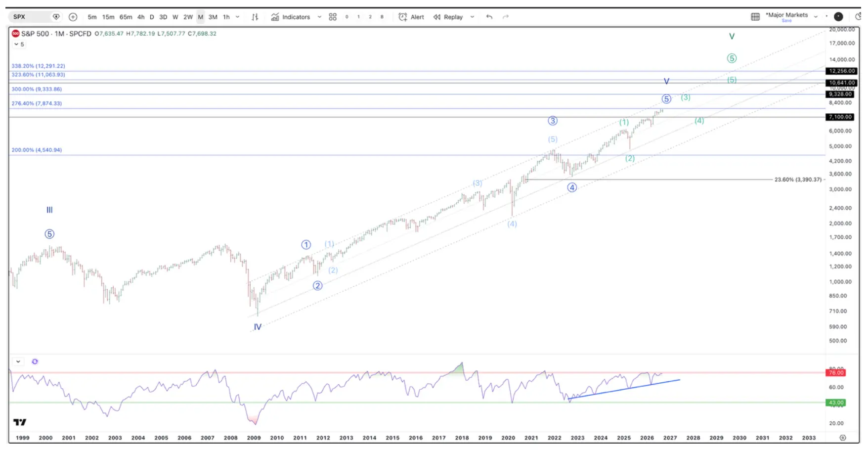
Task: Click the SPX symbol search field
Action: point(30,17)
